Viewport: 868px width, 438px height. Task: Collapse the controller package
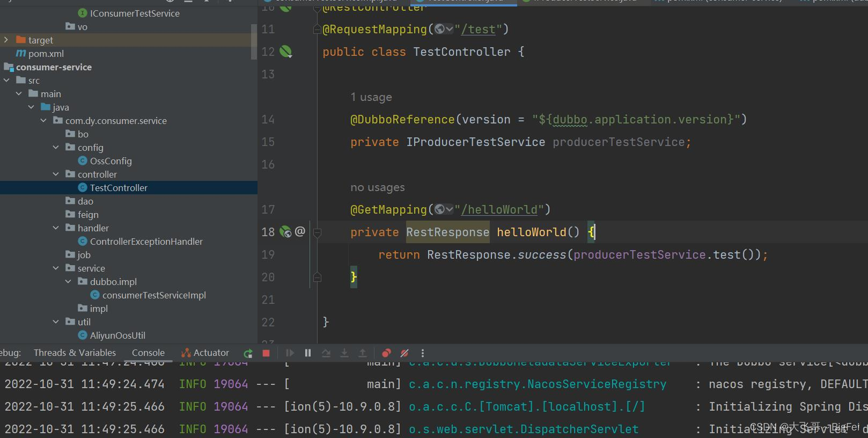tap(56, 174)
